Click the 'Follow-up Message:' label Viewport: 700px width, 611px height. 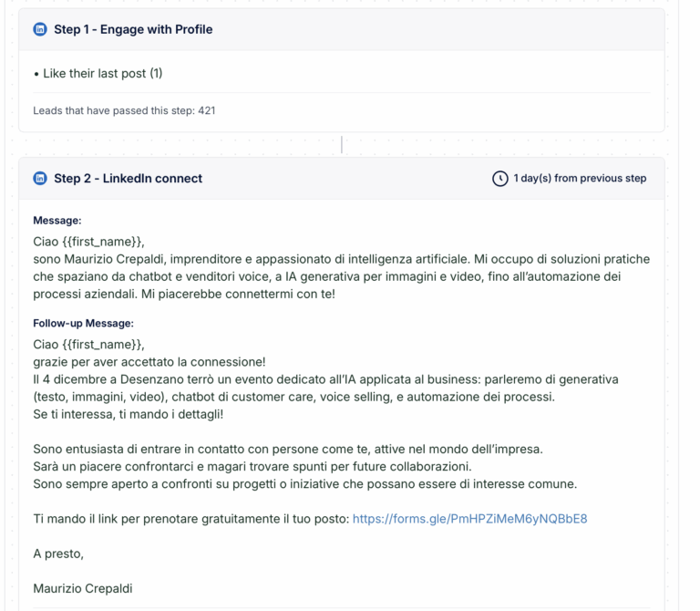(83, 323)
